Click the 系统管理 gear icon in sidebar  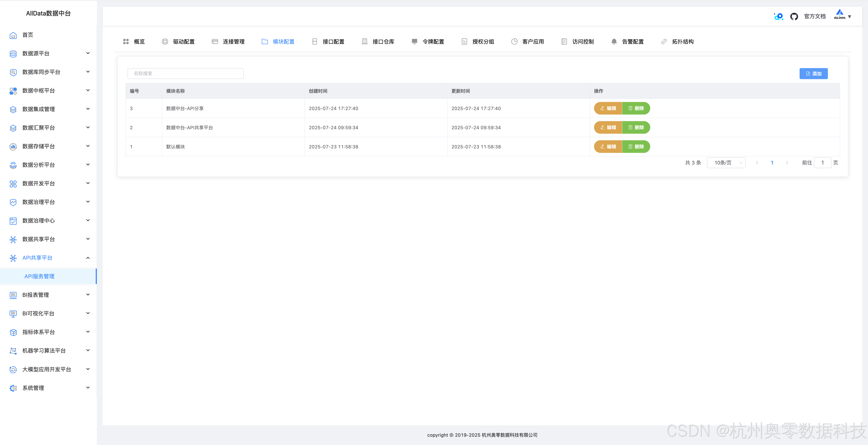13,388
